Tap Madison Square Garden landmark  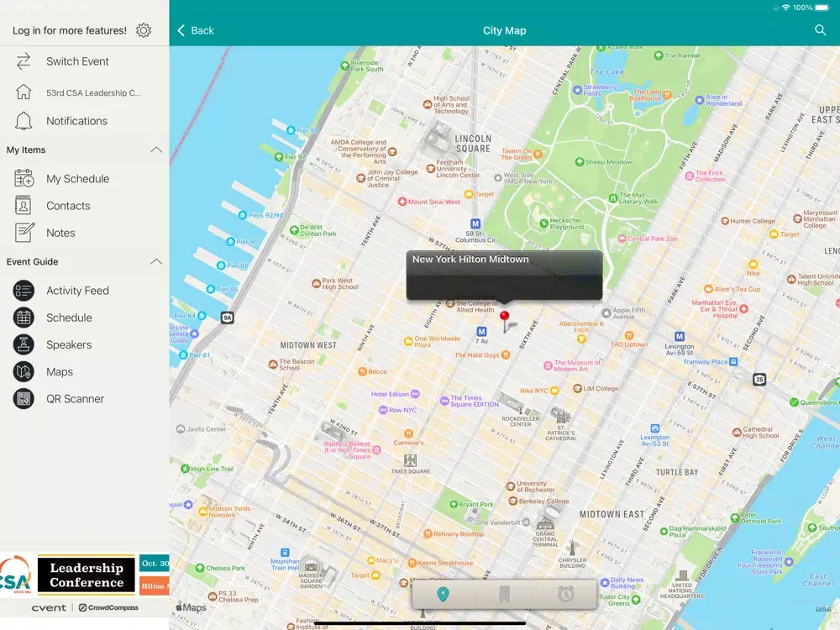(311, 566)
